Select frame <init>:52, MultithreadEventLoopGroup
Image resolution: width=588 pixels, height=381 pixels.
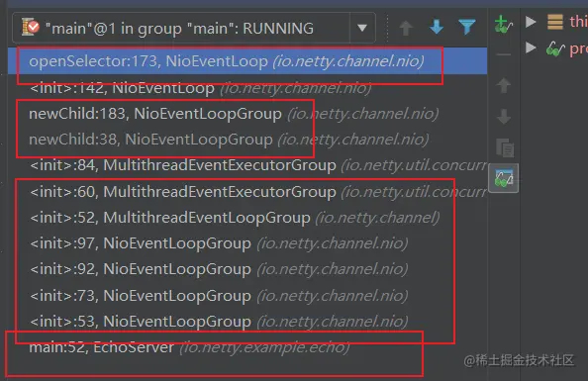click(x=247, y=218)
